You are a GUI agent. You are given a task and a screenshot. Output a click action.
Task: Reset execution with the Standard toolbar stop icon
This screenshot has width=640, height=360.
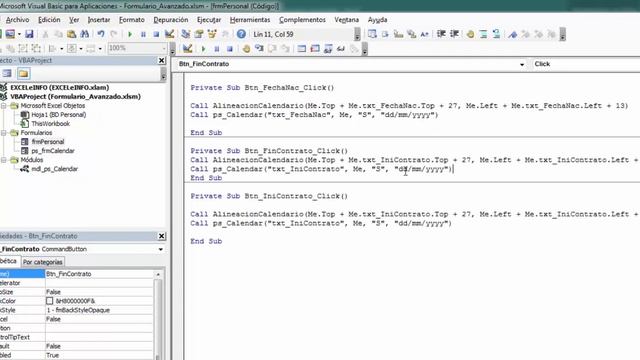pos(156,34)
